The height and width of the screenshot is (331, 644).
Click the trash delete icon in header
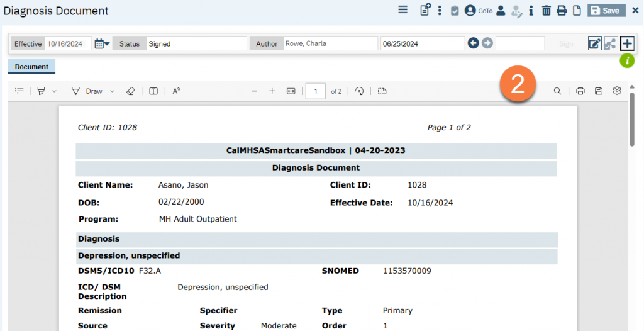(x=546, y=11)
